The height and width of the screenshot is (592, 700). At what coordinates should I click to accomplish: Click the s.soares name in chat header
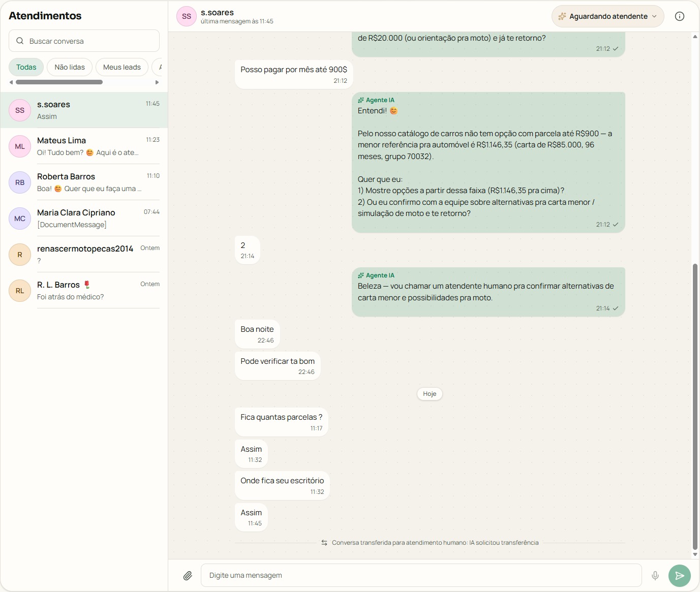click(x=217, y=12)
